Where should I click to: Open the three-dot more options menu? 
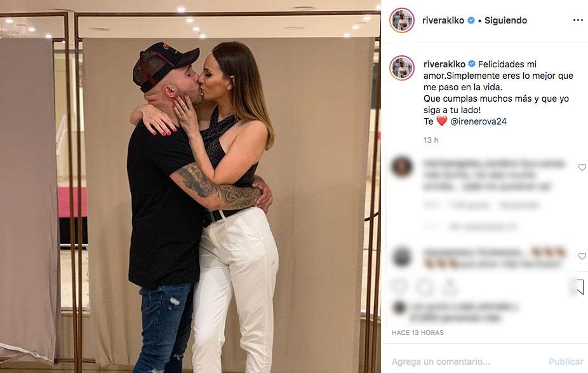tap(578, 20)
